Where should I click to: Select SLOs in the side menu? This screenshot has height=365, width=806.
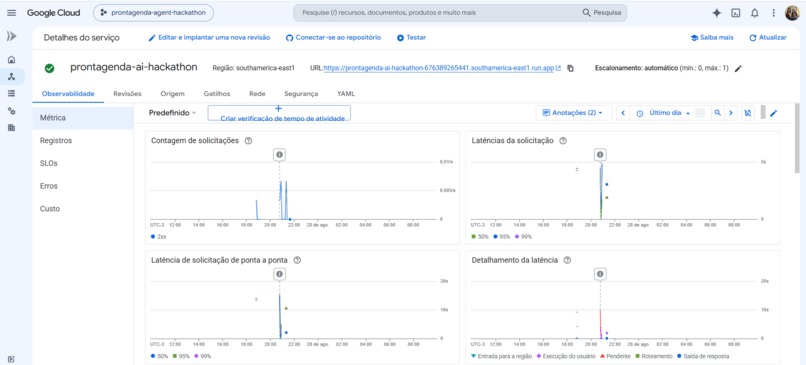pos(83,163)
